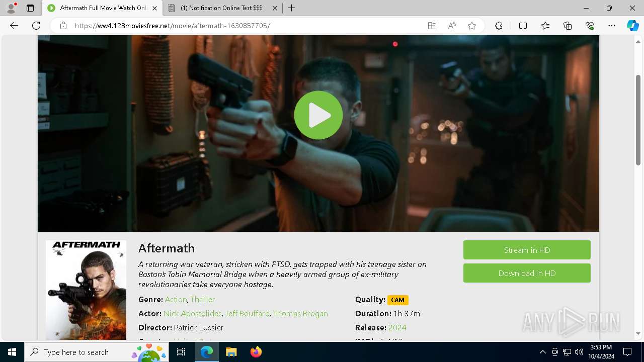Click the address bar URL field
This screenshot has height=362, width=644.
tap(247, 26)
